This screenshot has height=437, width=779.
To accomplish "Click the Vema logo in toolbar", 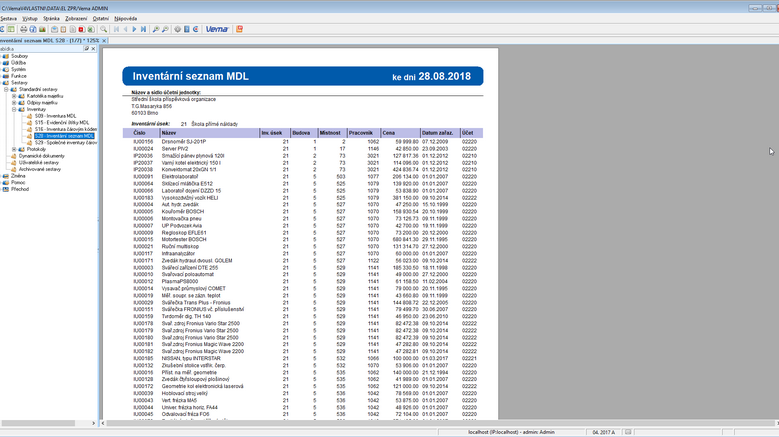I will pyautogui.click(x=217, y=29).
